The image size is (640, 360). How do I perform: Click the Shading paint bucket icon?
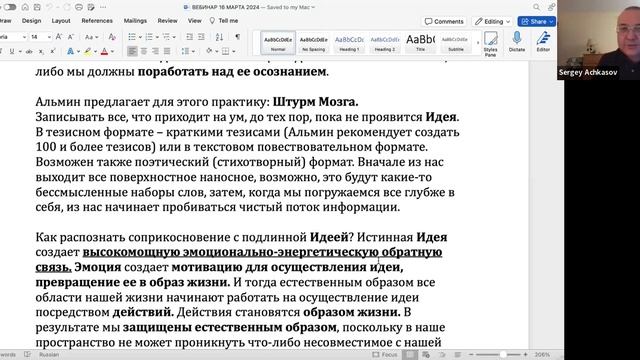(x=209, y=51)
